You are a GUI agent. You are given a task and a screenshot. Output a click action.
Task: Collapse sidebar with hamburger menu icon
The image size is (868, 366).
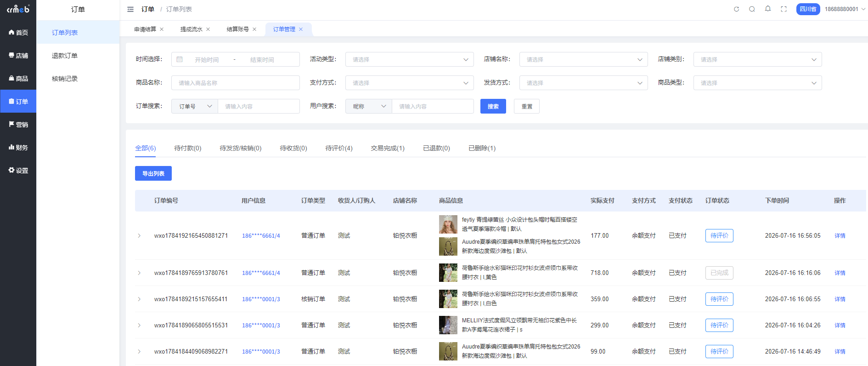pyautogui.click(x=130, y=9)
